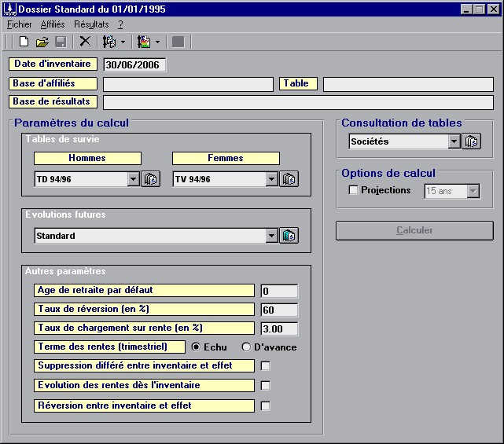504x444 pixels.
Task: Click the Table label button
Action: coord(298,83)
